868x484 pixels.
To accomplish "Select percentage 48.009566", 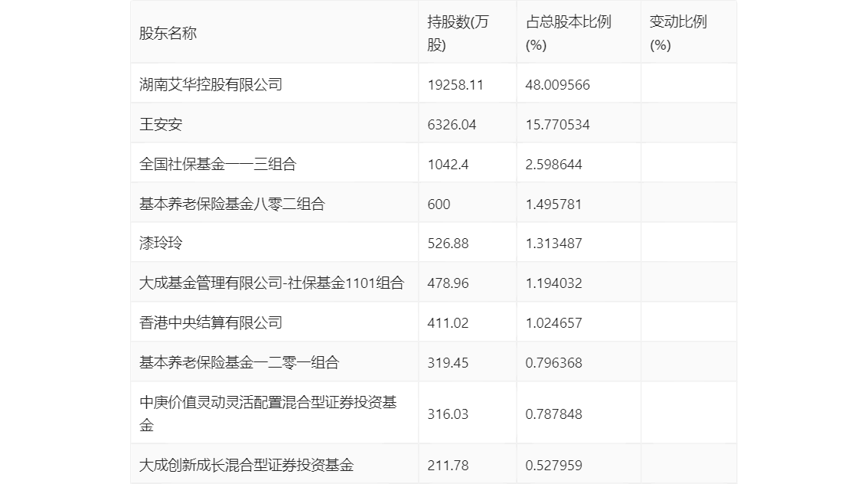I will (x=557, y=85).
